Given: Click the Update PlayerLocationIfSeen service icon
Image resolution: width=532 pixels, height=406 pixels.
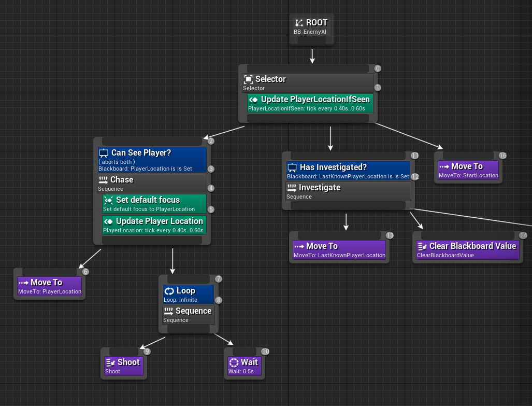Looking at the screenshot, I should (x=253, y=100).
